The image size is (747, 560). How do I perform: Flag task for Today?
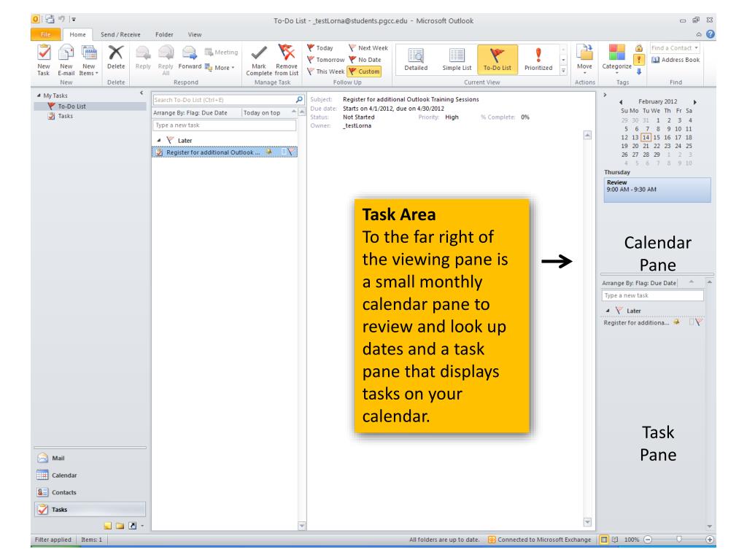[320, 48]
